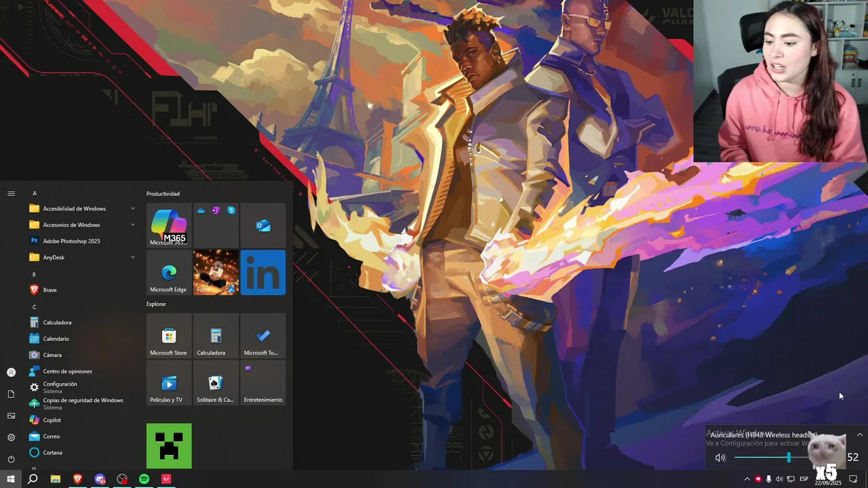The height and width of the screenshot is (488, 868).
Task: Open the network icon in system tray
Action: coord(790,479)
